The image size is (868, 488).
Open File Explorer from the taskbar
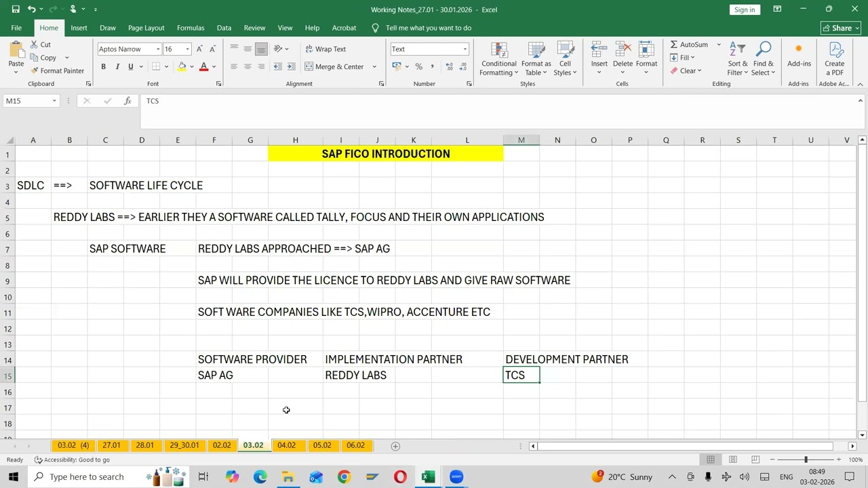coord(288,477)
